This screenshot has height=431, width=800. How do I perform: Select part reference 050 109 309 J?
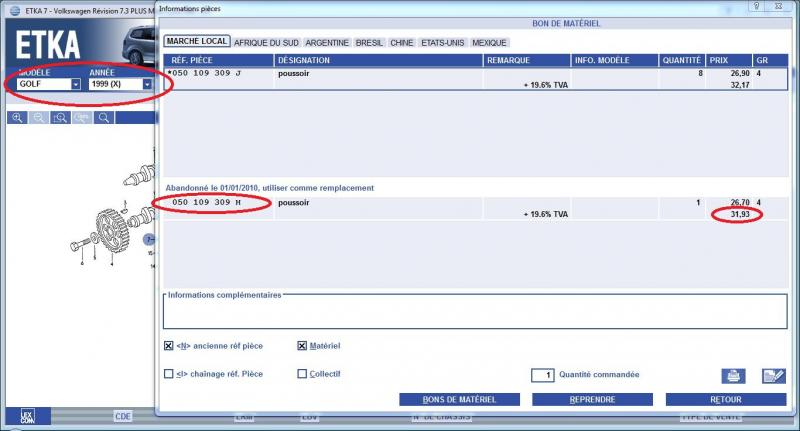coord(205,73)
